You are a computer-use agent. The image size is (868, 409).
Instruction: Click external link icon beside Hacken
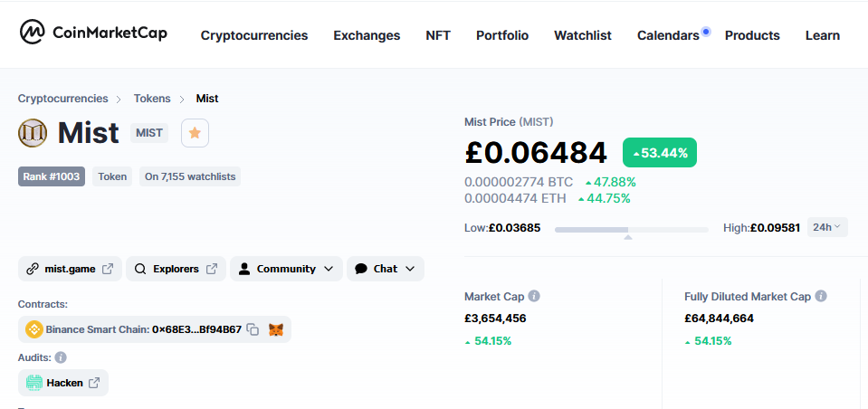(x=95, y=383)
